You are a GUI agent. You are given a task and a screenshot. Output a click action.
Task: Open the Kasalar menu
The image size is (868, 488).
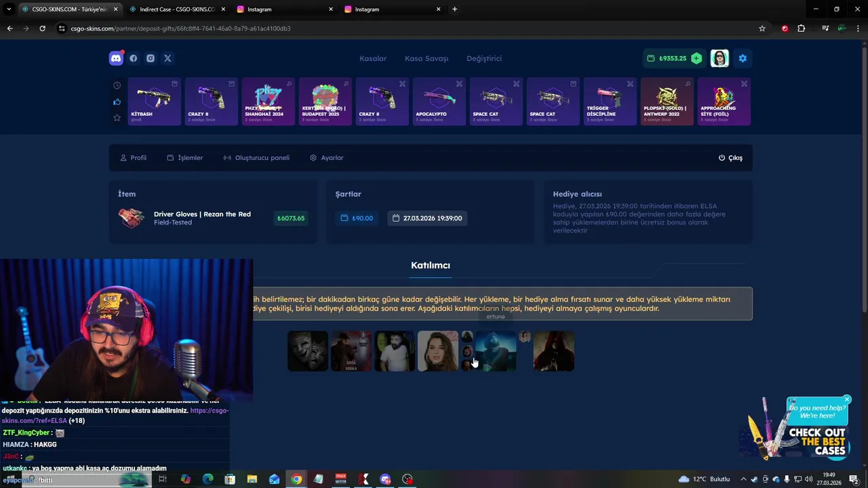(373, 58)
